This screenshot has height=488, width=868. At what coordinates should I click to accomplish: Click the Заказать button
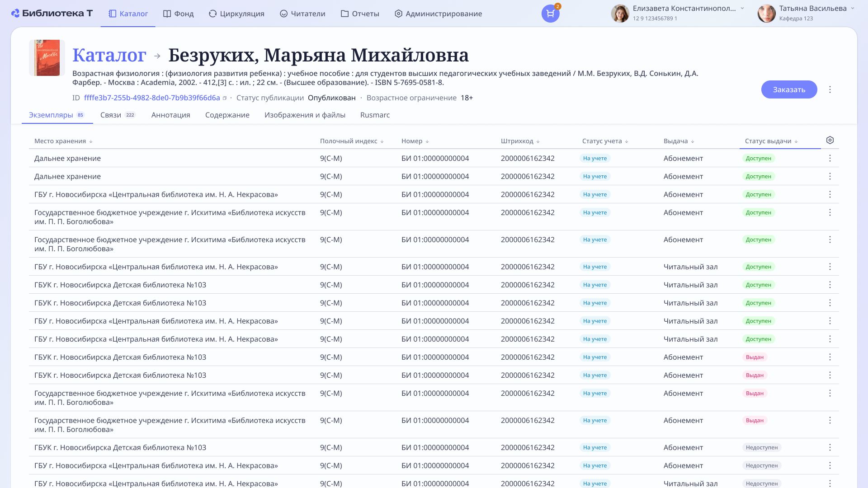coord(789,89)
